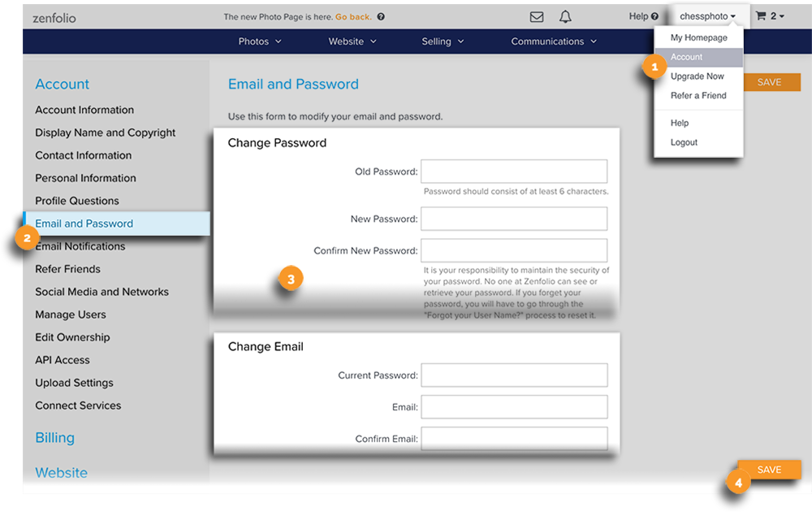Open the Communications dropdown menu
This screenshot has width=812, height=512.
click(x=554, y=41)
